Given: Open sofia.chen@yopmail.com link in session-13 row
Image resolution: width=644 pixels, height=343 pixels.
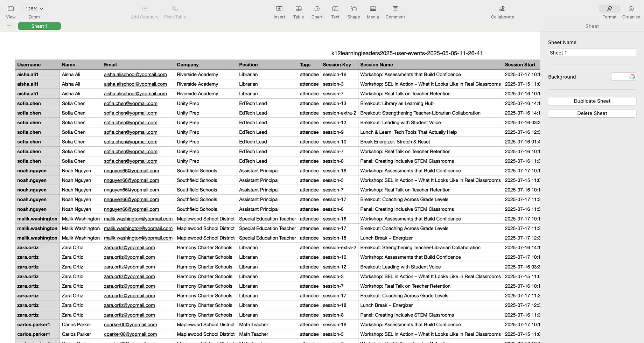Looking at the screenshot, I should (x=131, y=103).
